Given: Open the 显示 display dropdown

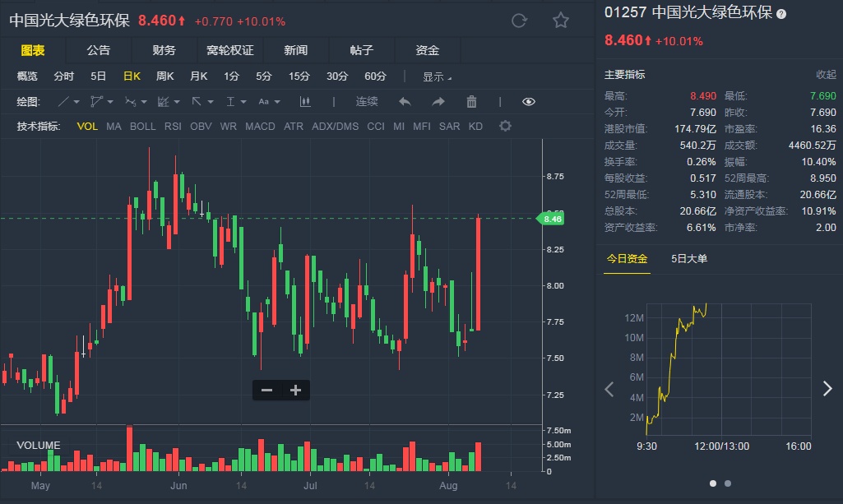Looking at the screenshot, I should [437, 76].
